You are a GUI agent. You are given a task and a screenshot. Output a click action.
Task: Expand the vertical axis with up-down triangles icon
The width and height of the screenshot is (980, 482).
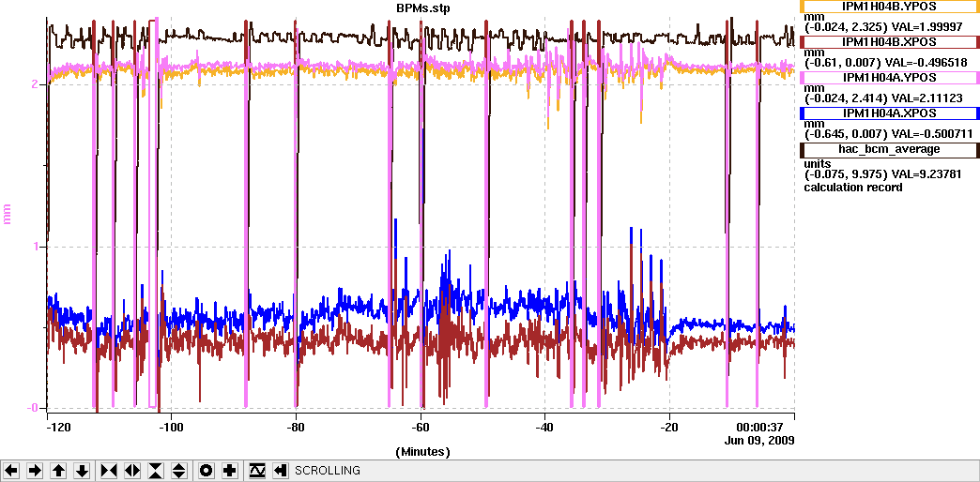[179, 471]
